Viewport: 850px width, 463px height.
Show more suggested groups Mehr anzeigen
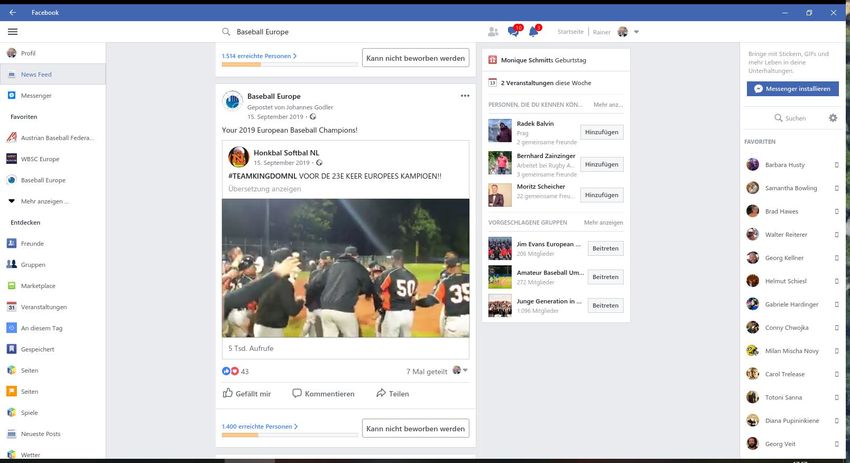coord(603,223)
